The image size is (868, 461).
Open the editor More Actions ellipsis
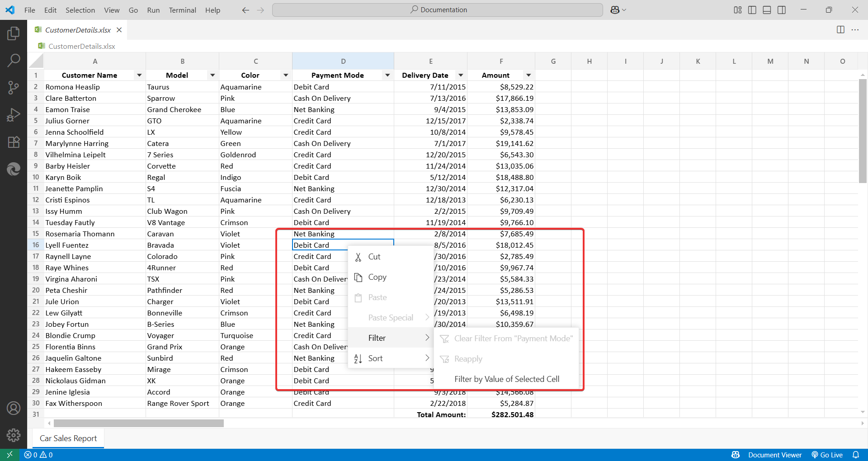855,29
